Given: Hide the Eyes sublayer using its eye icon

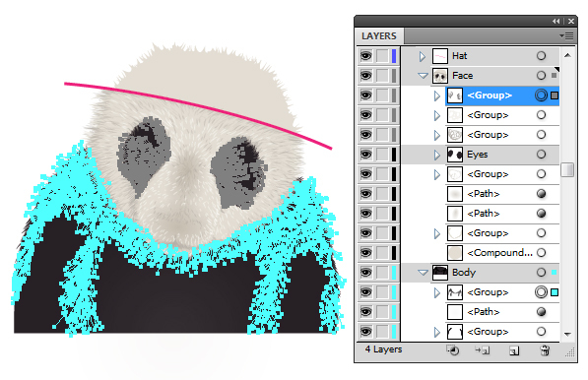Looking at the screenshot, I should coord(365,154).
